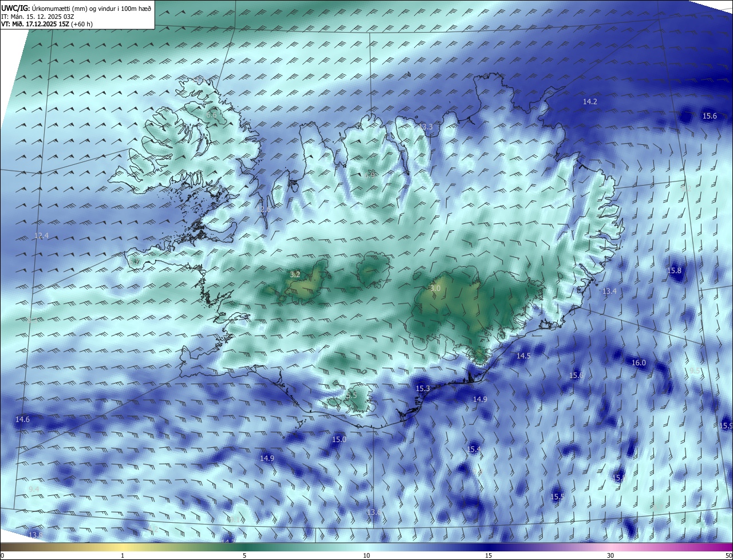This screenshot has height=560, width=733.
Task: Click the 15.8 value east of Iceland
Action: 675,270
